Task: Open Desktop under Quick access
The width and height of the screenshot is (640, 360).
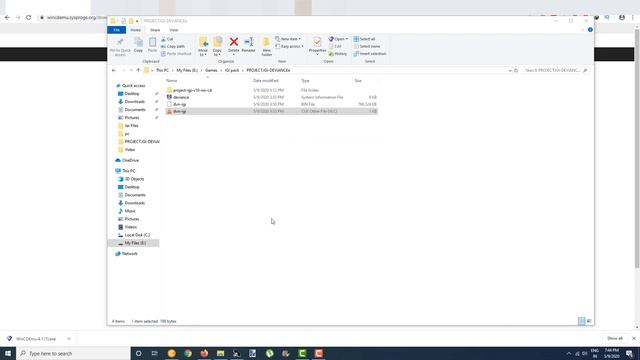Action: [x=131, y=94]
